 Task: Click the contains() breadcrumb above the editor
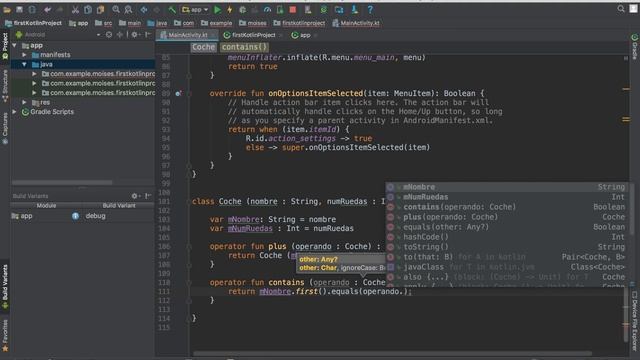pyautogui.click(x=244, y=47)
